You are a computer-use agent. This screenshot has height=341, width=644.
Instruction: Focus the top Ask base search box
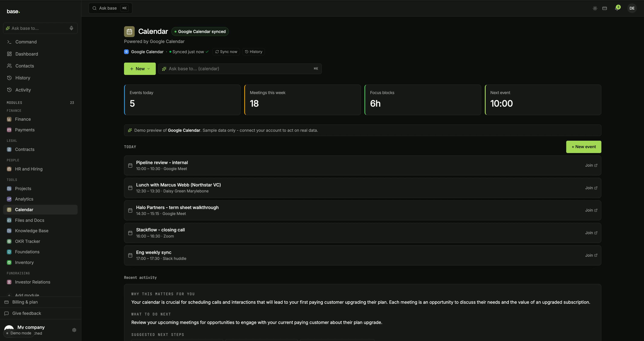pos(110,8)
